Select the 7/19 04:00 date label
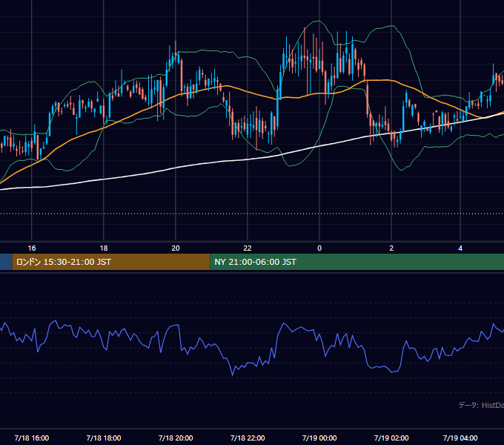Screen dimensions: 504x445 pos(460,438)
